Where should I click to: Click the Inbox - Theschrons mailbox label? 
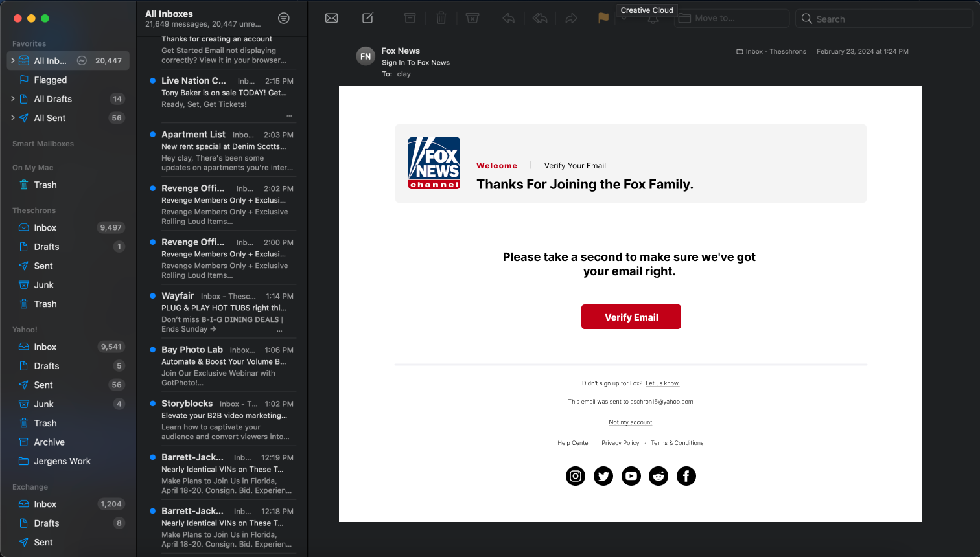771,51
